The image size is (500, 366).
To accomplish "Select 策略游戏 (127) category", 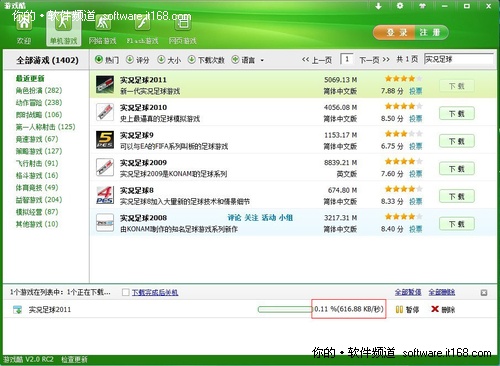I will pyautogui.click(x=39, y=151).
